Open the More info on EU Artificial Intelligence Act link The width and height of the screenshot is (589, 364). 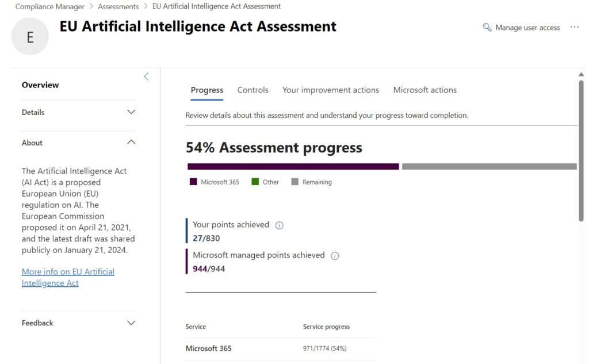[x=67, y=277]
